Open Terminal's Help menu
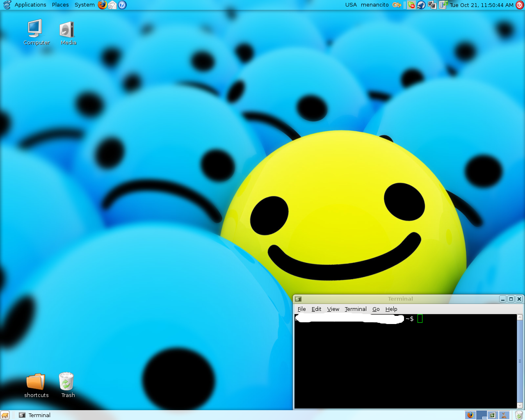Viewport: 525px width, 420px height. [x=391, y=309]
